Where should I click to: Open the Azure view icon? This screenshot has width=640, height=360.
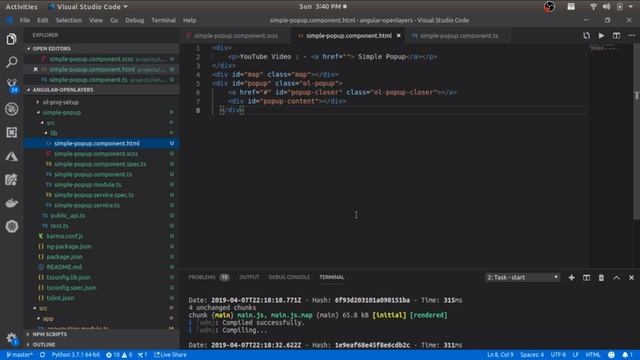click(11, 156)
